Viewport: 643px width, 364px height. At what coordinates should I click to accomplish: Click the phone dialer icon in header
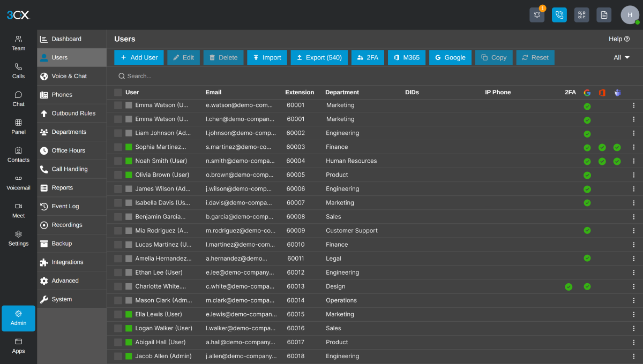pos(559,15)
